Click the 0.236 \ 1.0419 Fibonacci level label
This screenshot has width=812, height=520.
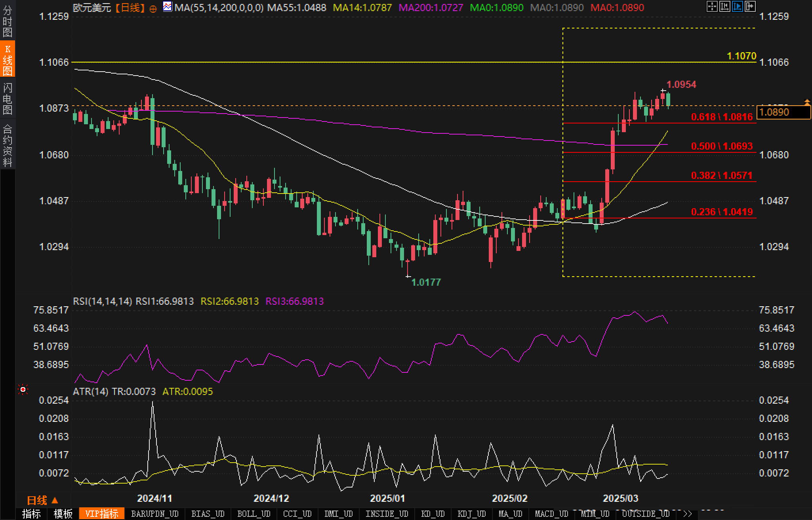[722, 212]
